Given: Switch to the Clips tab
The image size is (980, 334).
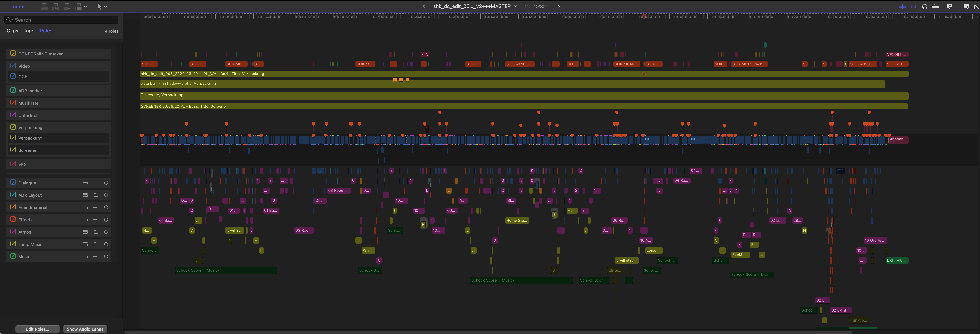Looking at the screenshot, I should point(12,31).
